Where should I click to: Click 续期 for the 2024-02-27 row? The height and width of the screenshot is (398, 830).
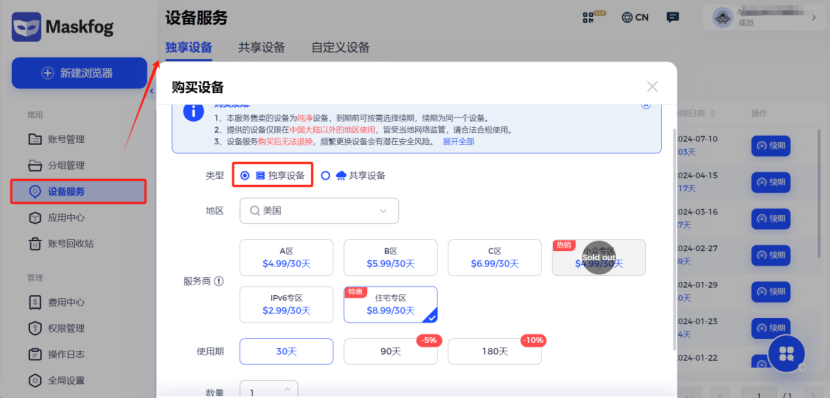[x=771, y=255]
